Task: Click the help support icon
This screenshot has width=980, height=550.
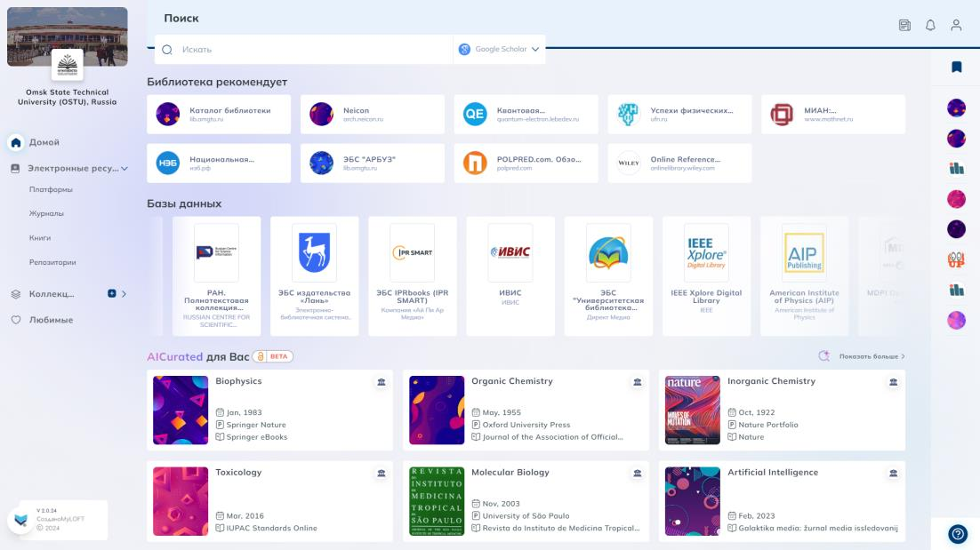Action: (x=958, y=534)
